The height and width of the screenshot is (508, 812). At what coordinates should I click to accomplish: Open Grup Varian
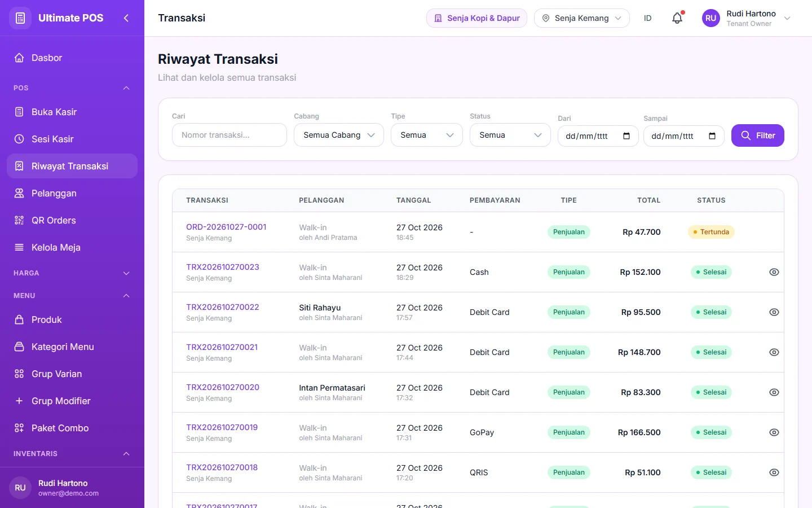coord(72,374)
